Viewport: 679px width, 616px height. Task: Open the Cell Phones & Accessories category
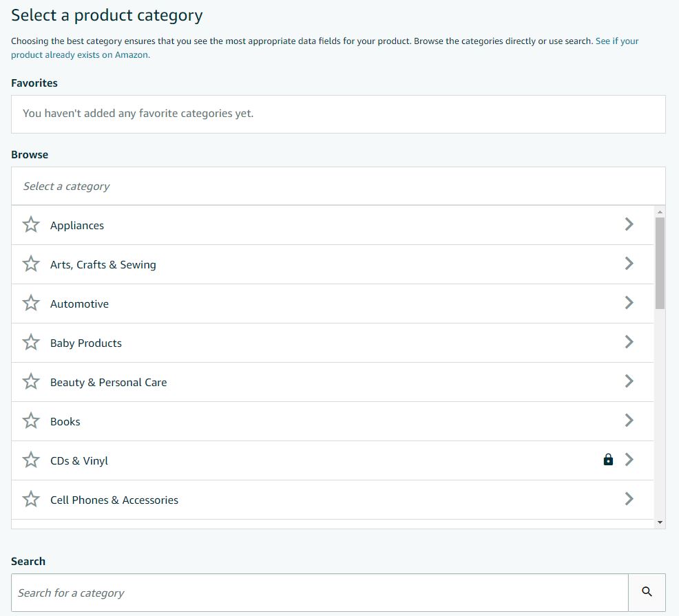[x=332, y=500]
